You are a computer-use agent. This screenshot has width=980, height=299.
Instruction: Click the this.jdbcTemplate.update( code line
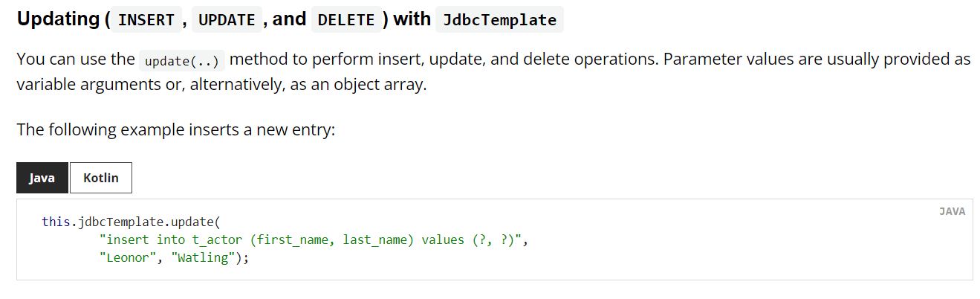pyautogui.click(x=132, y=222)
